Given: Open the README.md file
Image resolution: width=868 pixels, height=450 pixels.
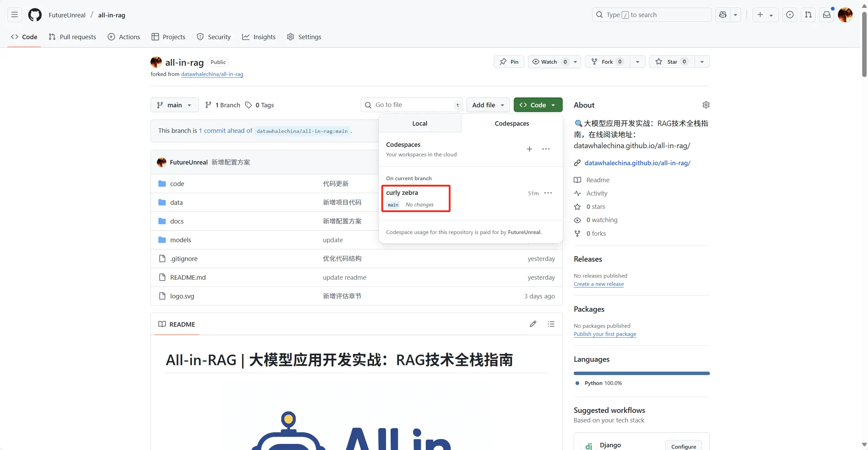Looking at the screenshot, I should coord(188,277).
